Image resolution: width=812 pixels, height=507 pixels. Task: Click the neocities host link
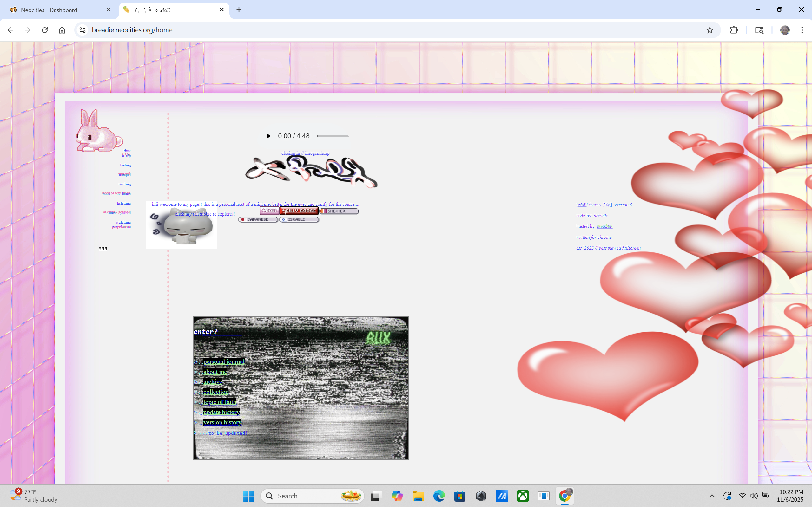coord(605,226)
